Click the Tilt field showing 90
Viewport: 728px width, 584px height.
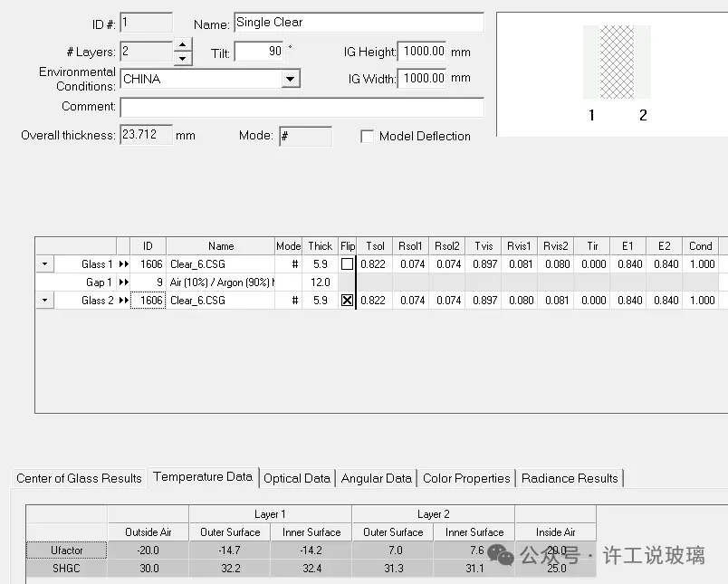pyautogui.click(x=259, y=52)
